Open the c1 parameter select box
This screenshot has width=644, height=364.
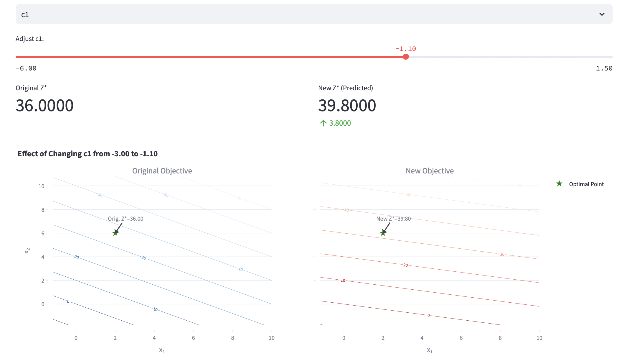pos(295,14)
